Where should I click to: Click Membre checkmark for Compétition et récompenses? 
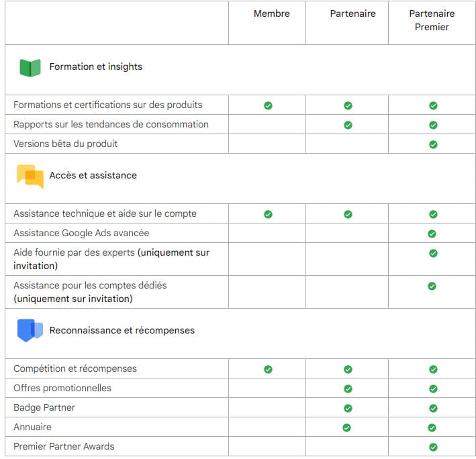[268, 369]
